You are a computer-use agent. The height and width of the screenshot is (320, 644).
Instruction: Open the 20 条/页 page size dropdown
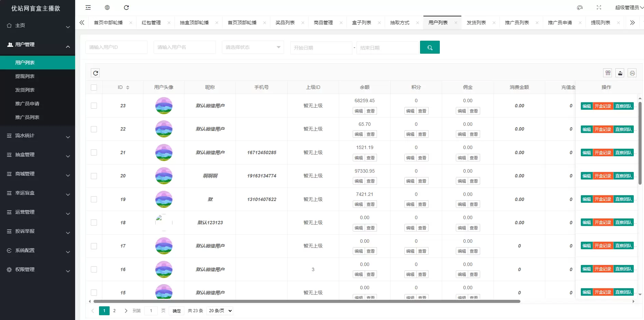220,311
